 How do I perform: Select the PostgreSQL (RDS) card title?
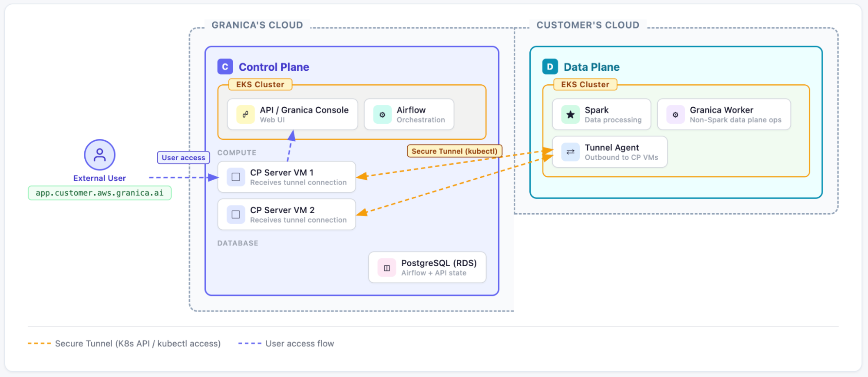pyautogui.click(x=439, y=263)
